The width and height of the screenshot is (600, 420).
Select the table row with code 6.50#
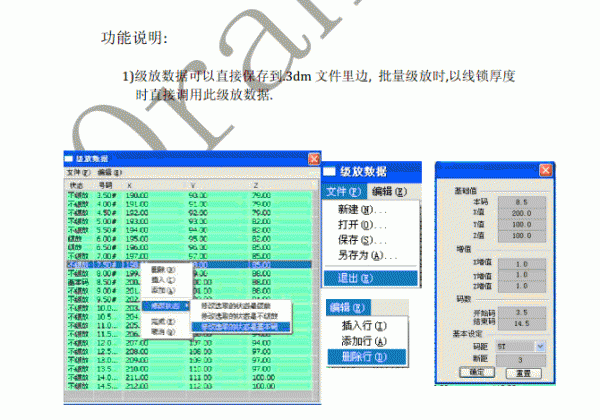tap(189, 247)
